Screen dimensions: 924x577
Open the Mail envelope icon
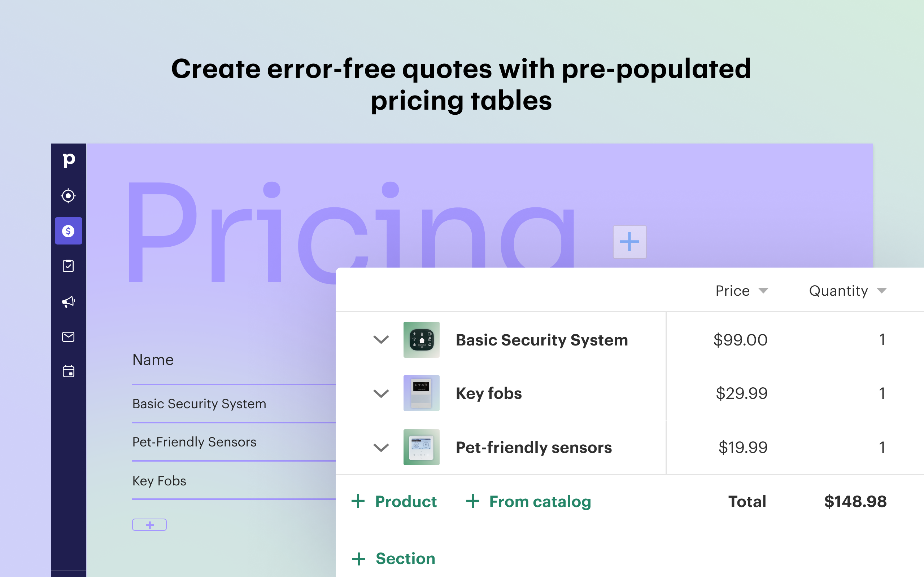point(68,336)
